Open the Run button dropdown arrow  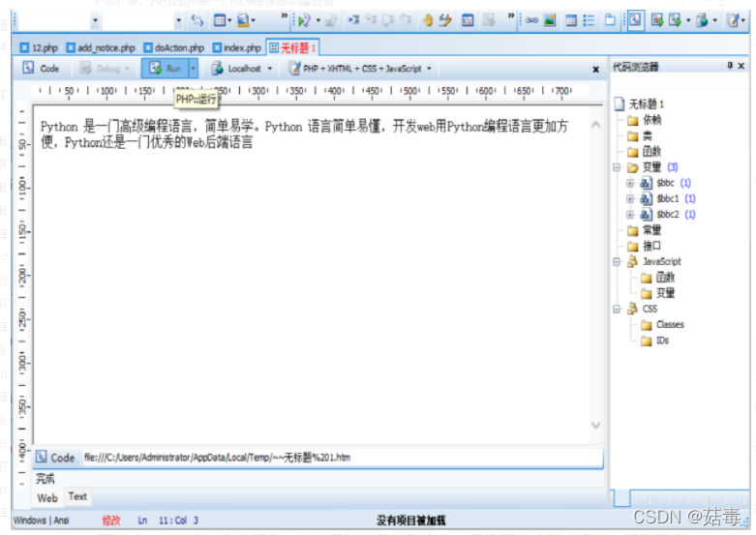point(193,69)
